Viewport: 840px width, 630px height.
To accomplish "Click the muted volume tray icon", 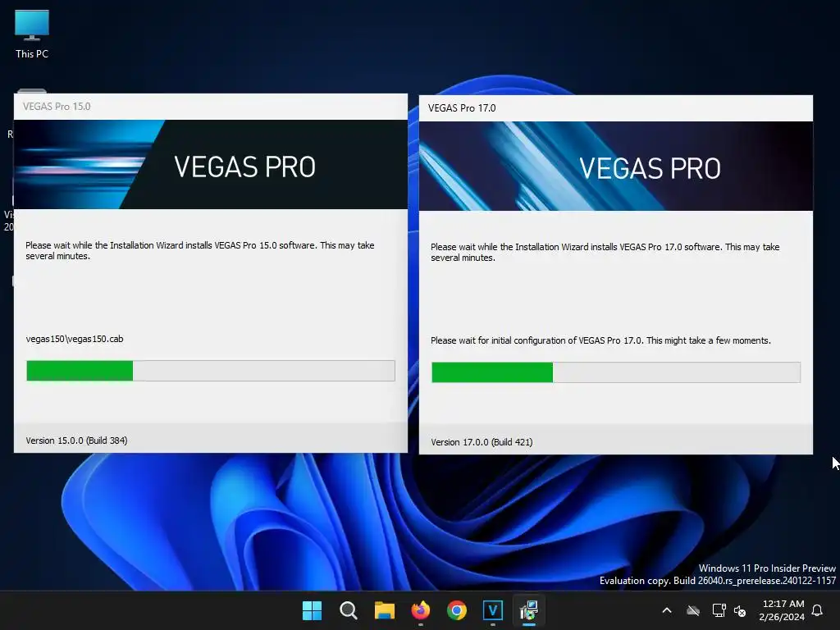I will (741, 610).
